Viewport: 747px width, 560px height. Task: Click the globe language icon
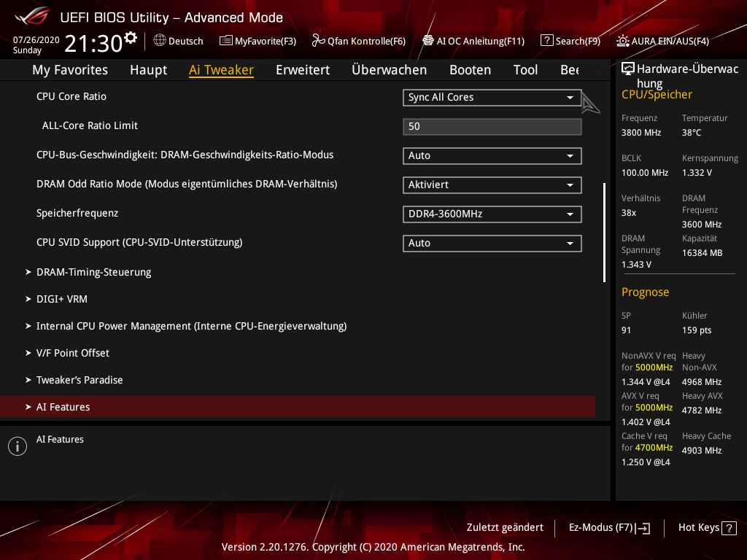[x=160, y=41]
